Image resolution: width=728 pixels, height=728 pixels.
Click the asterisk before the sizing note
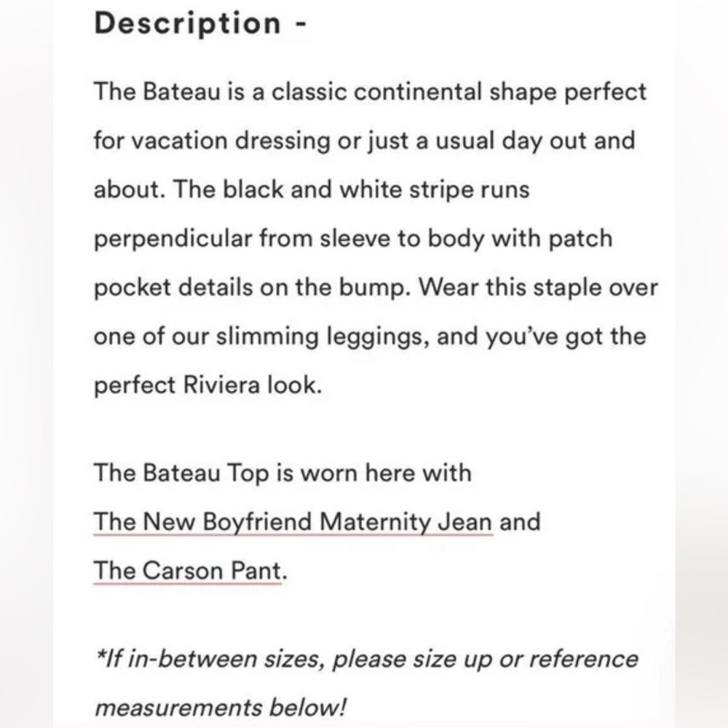[99, 654]
